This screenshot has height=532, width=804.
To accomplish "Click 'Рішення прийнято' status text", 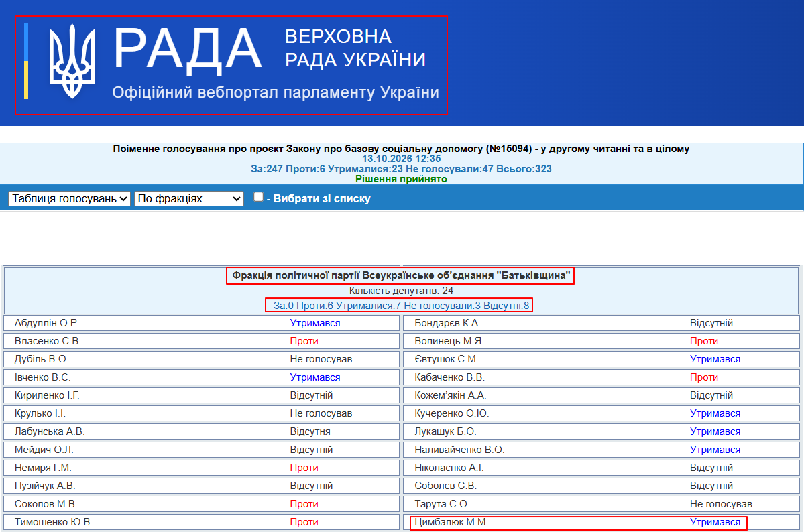I will pos(401,179).
